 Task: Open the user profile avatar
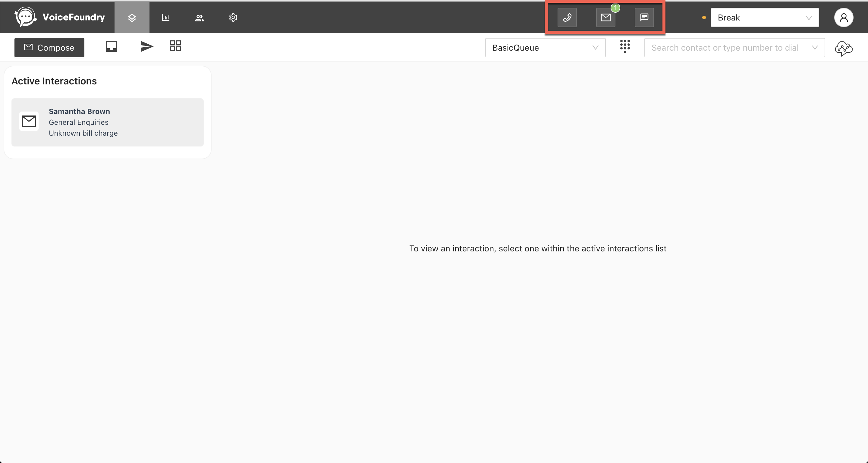point(844,17)
